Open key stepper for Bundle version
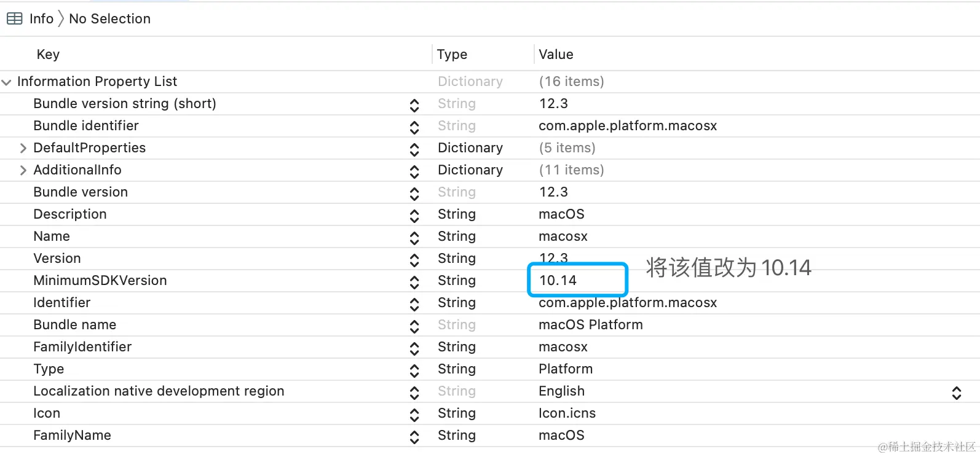The width and height of the screenshot is (980, 457). point(414,193)
